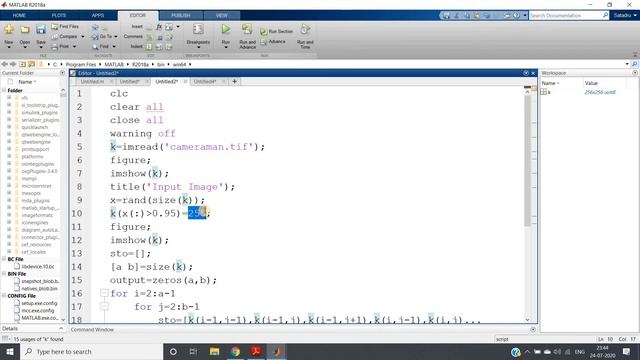Expand the platforms folder node

coord(9,156)
